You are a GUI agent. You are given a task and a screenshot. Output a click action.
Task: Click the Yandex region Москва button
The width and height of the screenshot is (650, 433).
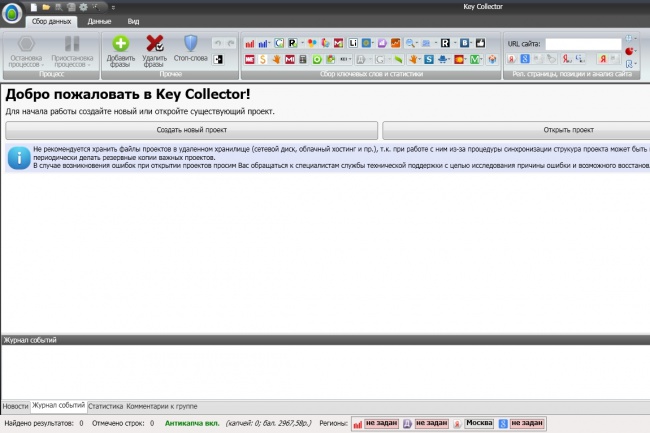pos(479,423)
